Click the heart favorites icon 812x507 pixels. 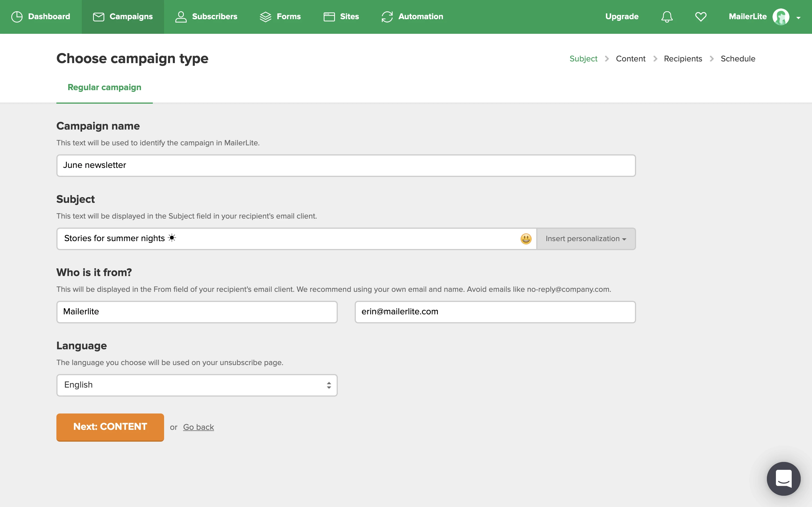click(x=701, y=17)
